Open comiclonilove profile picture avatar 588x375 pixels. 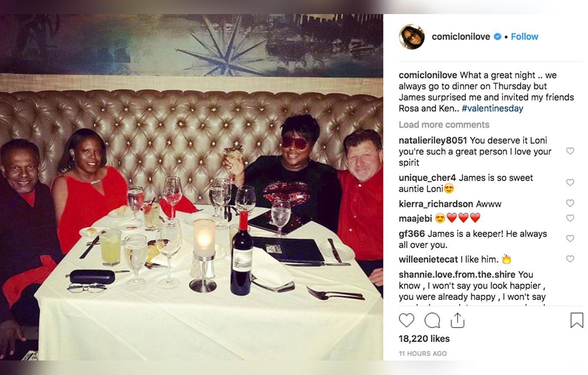pyautogui.click(x=412, y=37)
